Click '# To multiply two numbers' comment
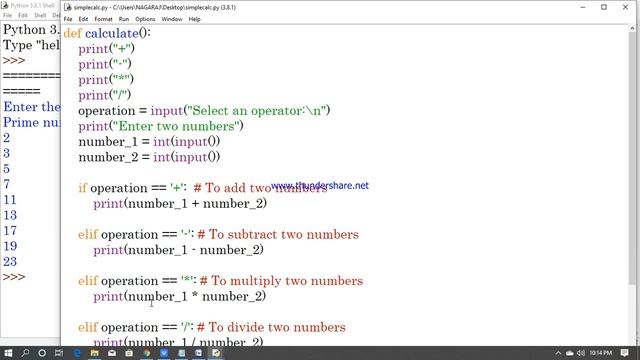Screen dimensions: 640x360 [x=281, y=281]
